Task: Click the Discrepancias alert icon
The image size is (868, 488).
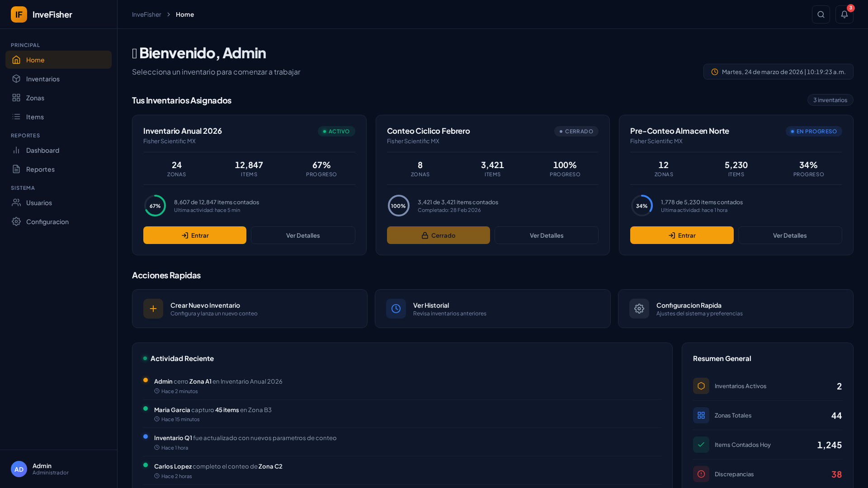Action: click(x=701, y=474)
